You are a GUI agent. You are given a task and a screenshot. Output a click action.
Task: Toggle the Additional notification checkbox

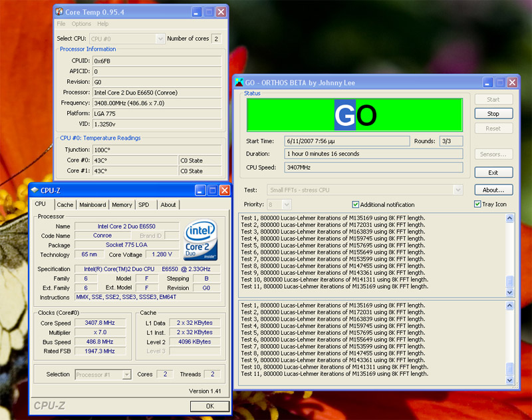pos(355,204)
